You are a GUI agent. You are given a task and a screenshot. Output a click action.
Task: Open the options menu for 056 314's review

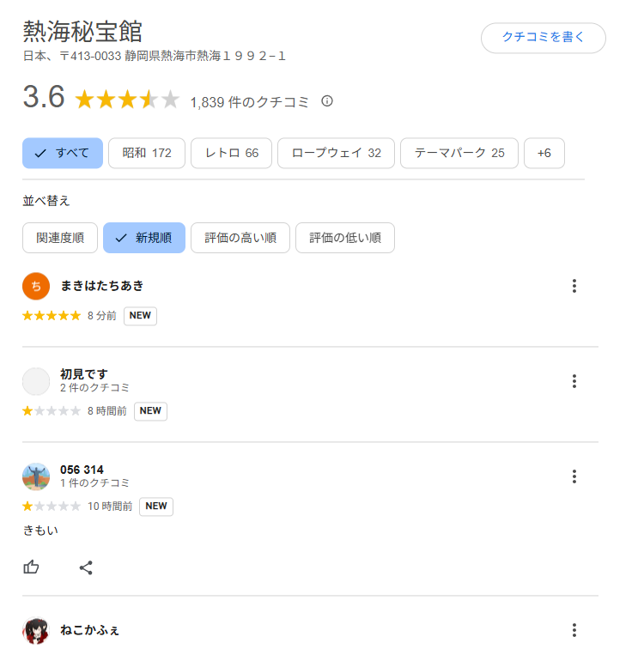(574, 476)
